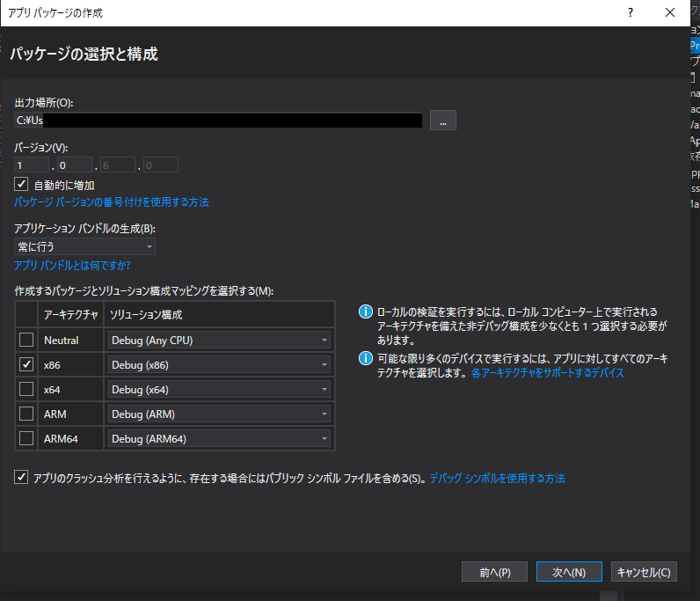The width and height of the screenshot is (700, 601).
Task: Open デバッグ シンボルを使用する方法 link
Action: click(498, 478)
